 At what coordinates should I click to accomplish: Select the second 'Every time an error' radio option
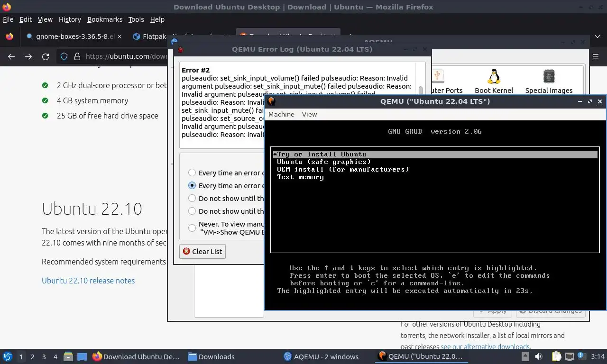point(192,186)
